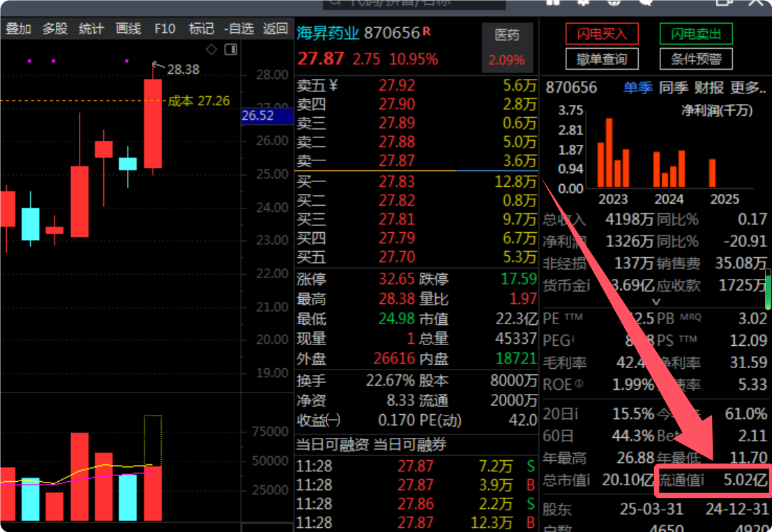Click 返回 to go back
The image size is (772, 532).
pyautogui.click(x=275, y=29)
